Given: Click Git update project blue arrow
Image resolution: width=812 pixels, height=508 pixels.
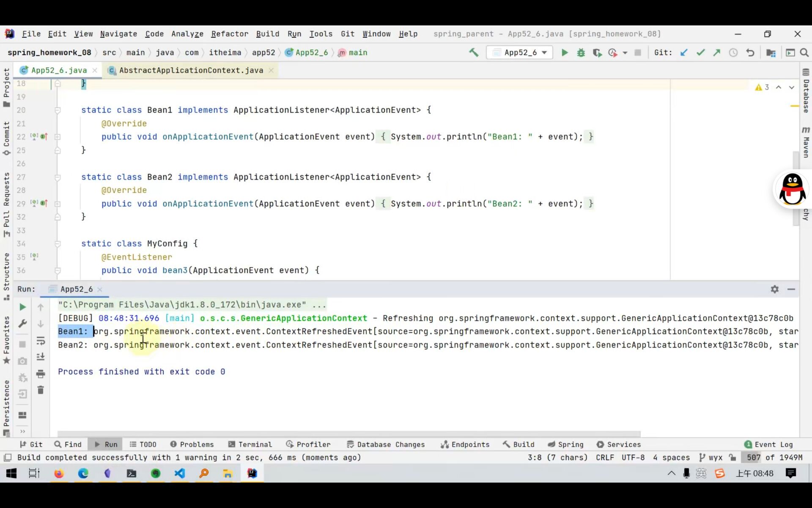Looking at the screenshot, I should tap(684, 52).
